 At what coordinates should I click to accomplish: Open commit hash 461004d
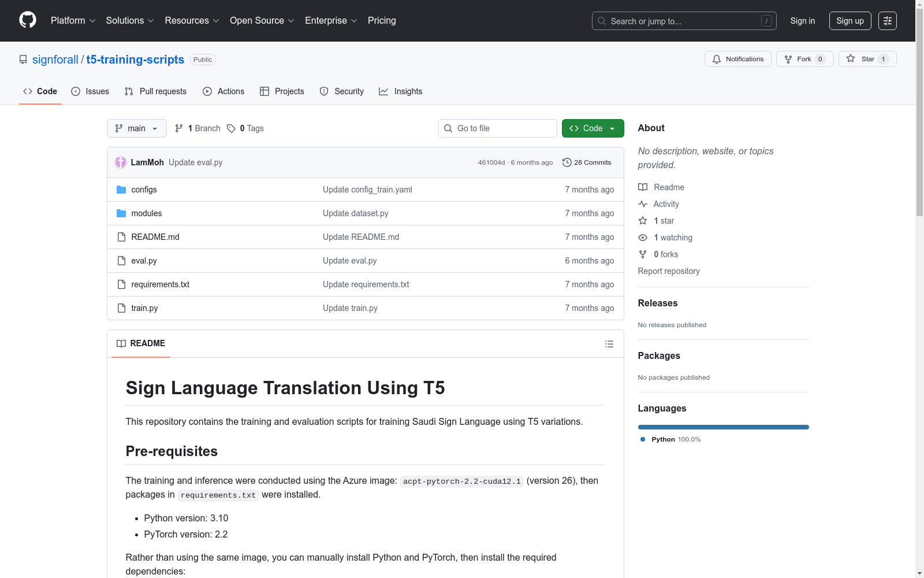coord(491,162)
